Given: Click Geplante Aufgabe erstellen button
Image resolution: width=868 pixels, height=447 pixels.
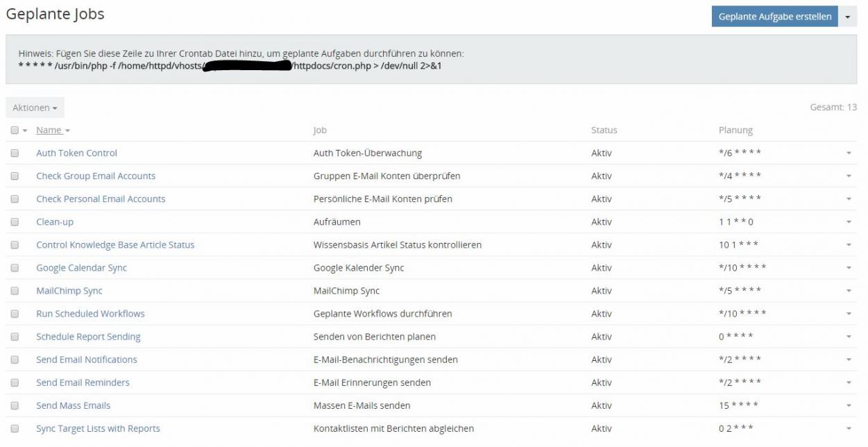Looking at the screenshot, I should pyautogui.click(x=774, y=17).
